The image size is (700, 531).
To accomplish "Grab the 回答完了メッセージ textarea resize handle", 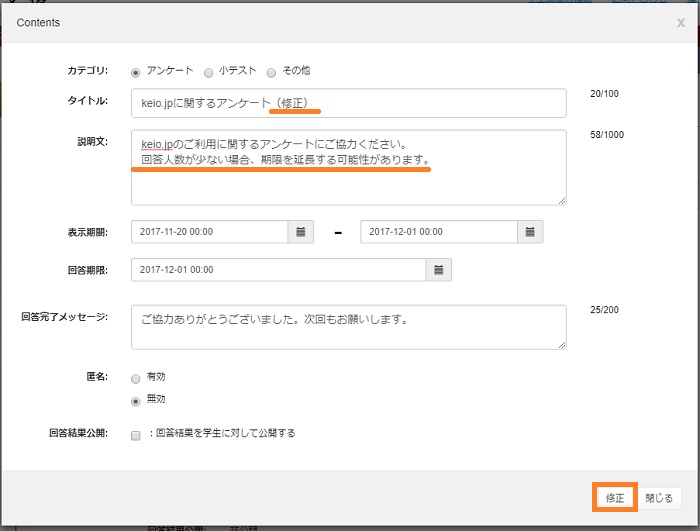I will (x=562, y=345).
